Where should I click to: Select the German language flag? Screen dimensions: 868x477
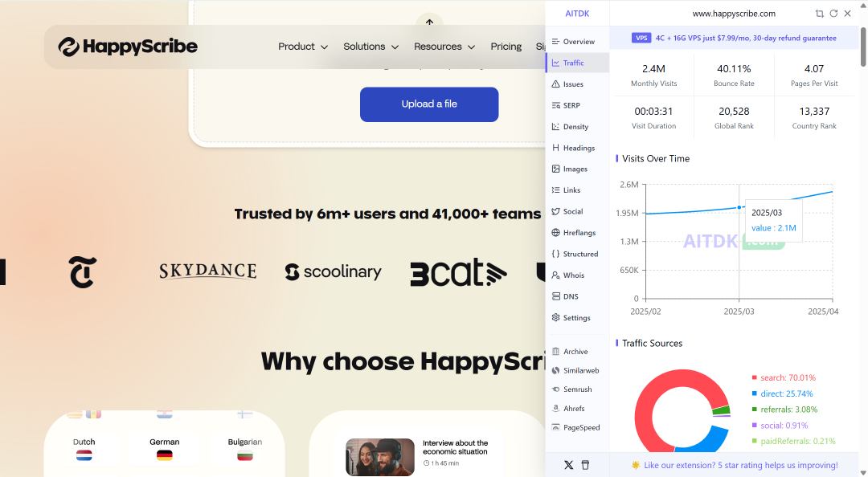[x=165, y=456]
